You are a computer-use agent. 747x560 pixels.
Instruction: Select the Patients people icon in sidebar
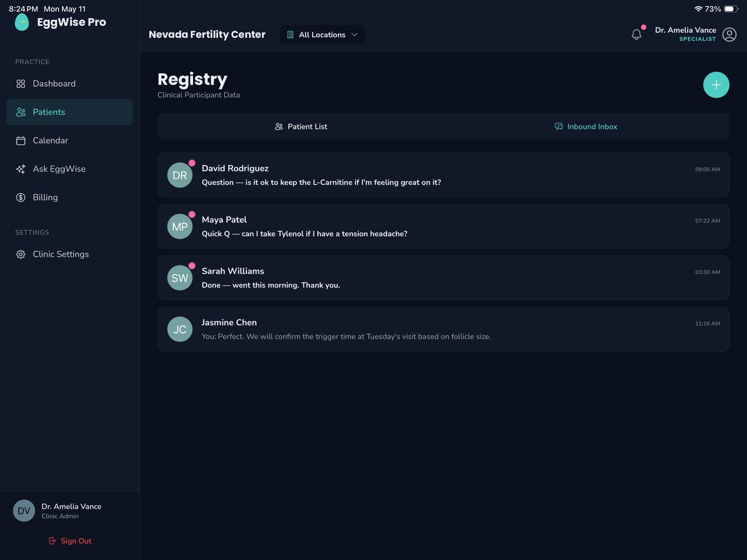pyautogui.click(x=20, y=112)
